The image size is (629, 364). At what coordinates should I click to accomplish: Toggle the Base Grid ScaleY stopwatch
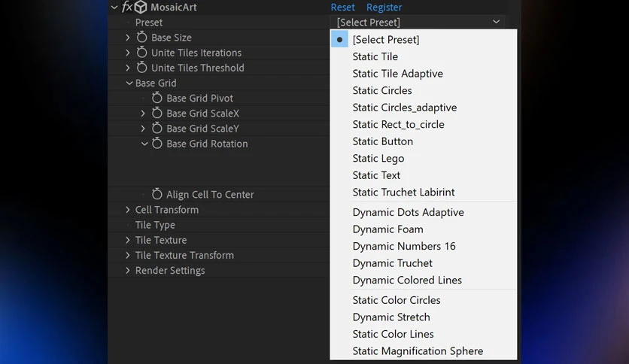pos(156,129)
